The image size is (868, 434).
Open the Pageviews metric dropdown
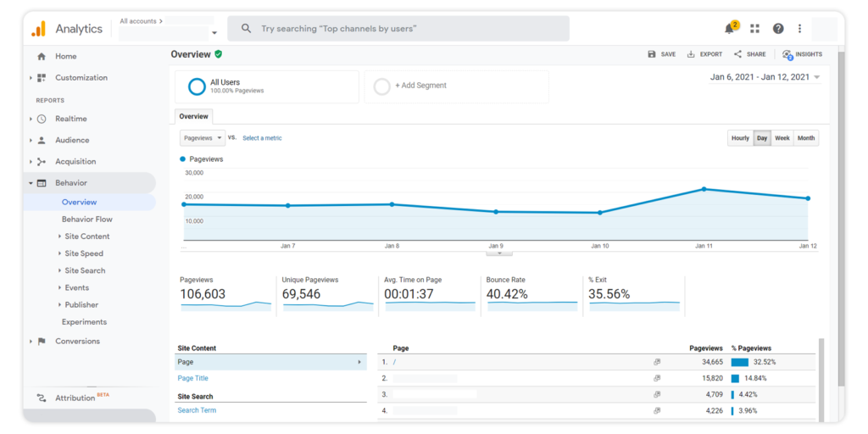pyautogui.click(x=203, y=137)
